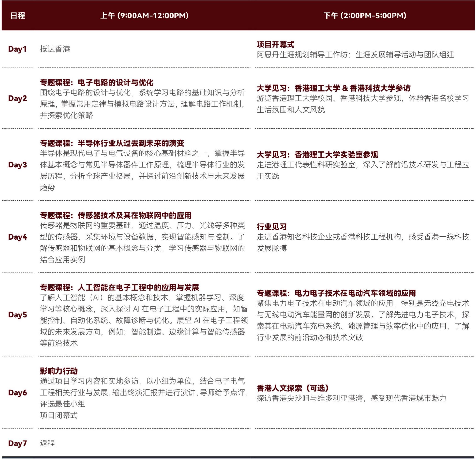
Task: Click heading 大学见习：香港理工大学 & 香港科技大学参访
Action: pyautogui.click(x=333, y=88)
